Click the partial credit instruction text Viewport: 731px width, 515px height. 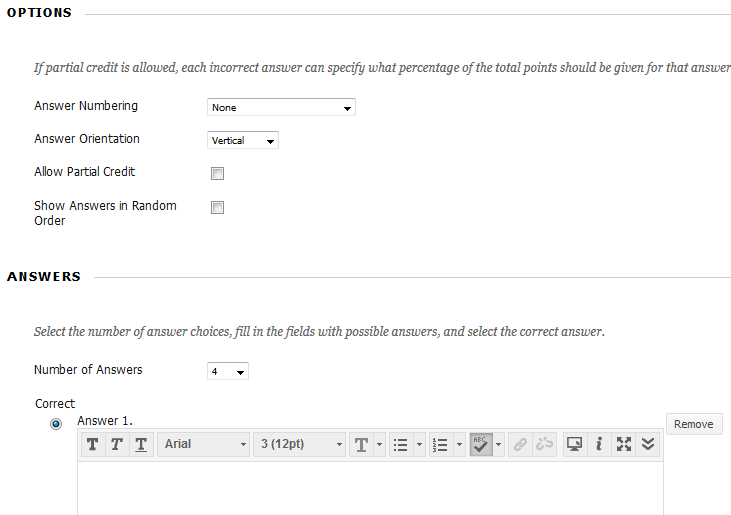382,68
